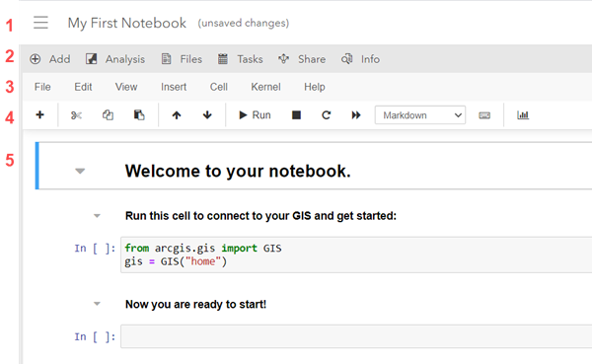Open the File menu

pos(42,87)
